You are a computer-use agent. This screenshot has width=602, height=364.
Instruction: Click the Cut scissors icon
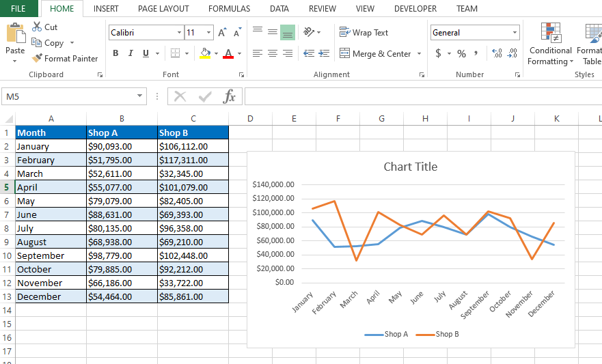[x=36, y=27]
